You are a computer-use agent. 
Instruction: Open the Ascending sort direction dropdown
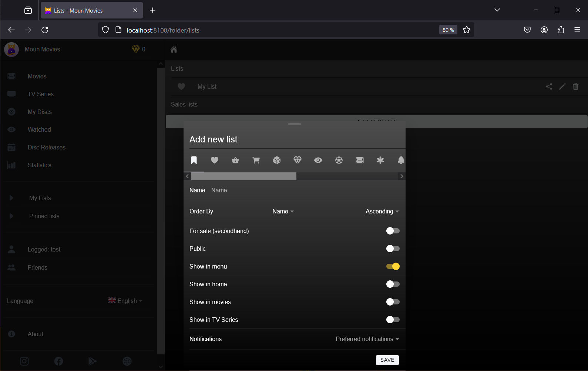click(x=382, y=212)
